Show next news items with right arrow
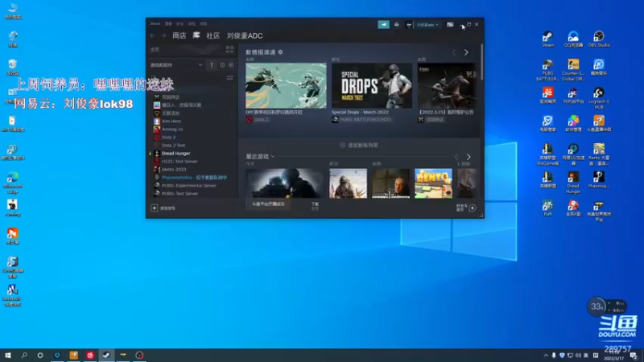This screenshot has height=362, width=644. pos(466,52)
